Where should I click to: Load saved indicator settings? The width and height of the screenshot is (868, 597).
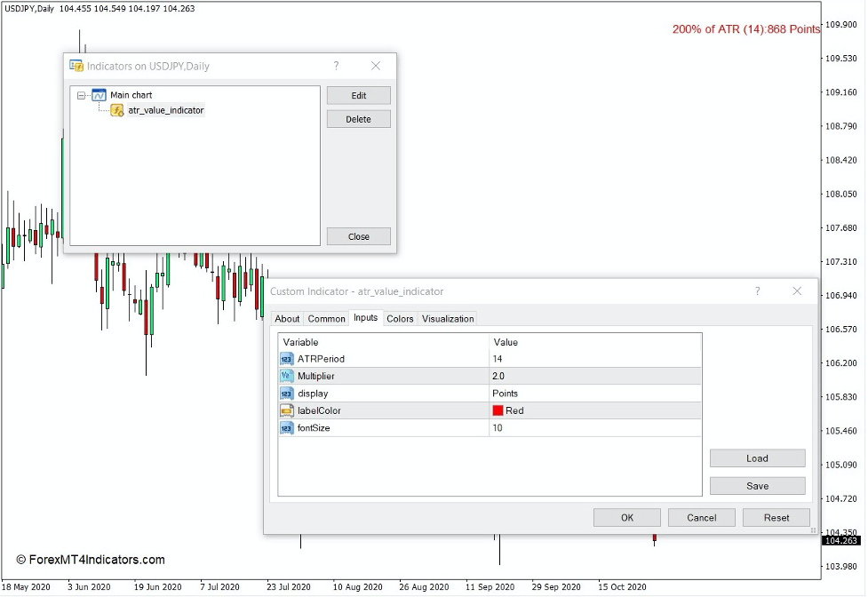(756, 458)
